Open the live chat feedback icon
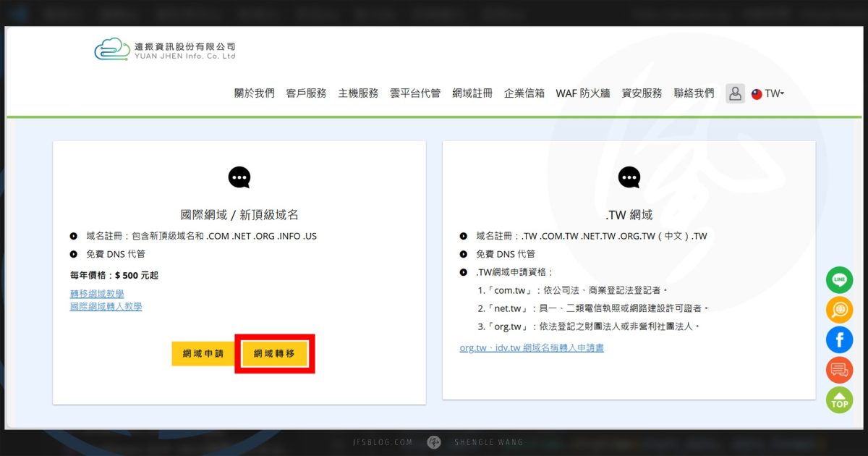 (x=839, y=369)
